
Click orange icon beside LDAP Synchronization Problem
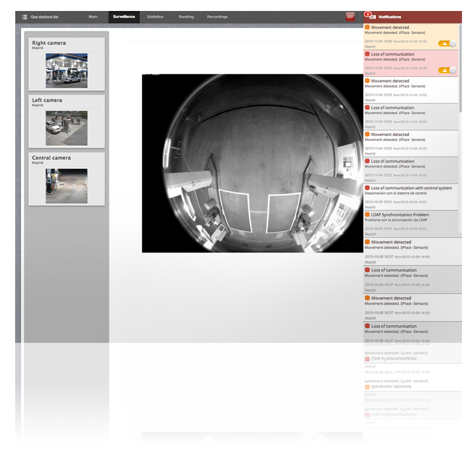click(367, 215)
